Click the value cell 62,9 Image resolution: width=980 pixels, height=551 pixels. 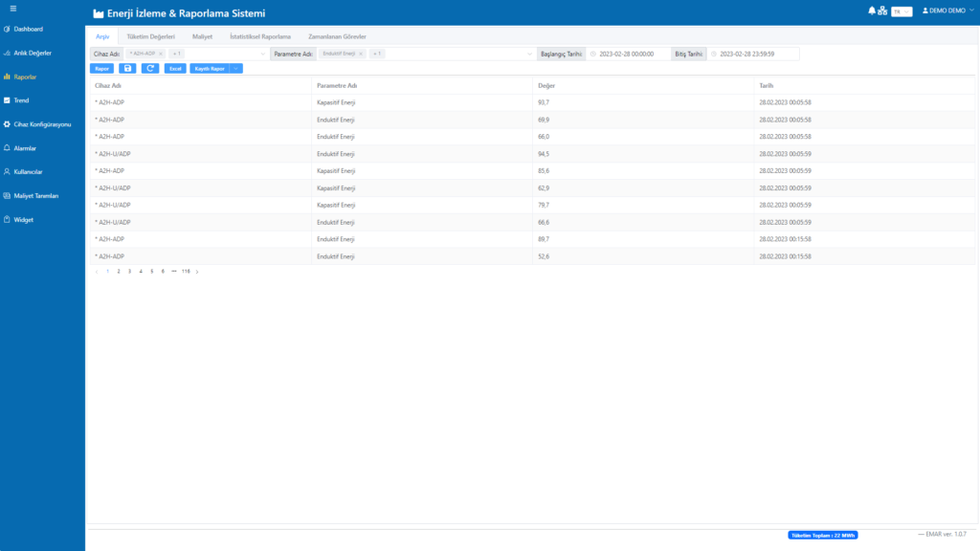pos(544,188)
